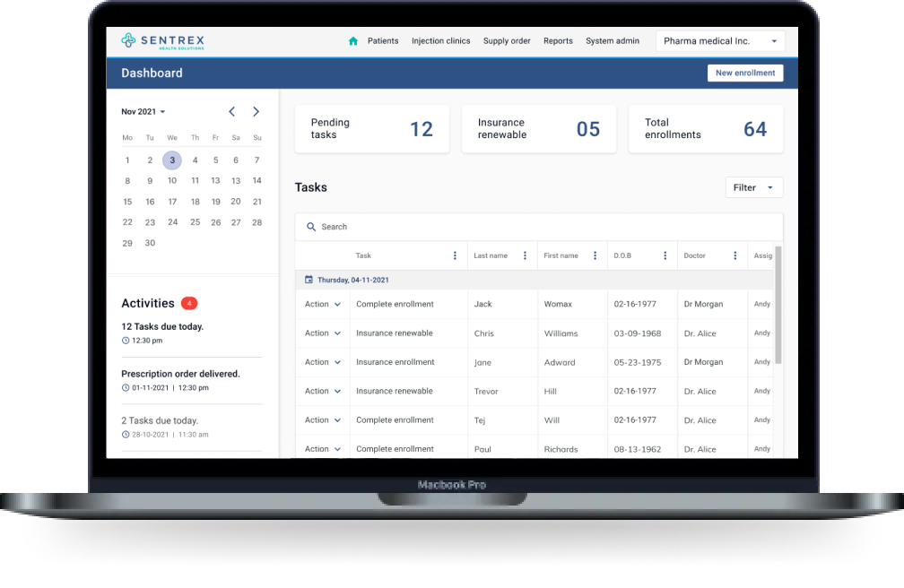The image size is (904, 588).
Task: Go to next month in calendar
Action: coord(256,112)
